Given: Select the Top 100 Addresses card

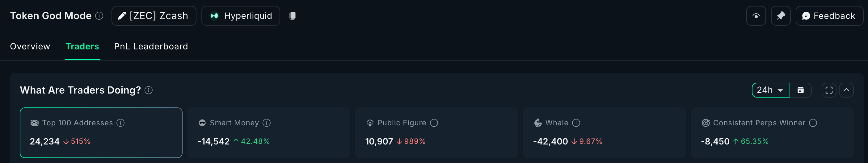Looking at the screenshot, I should pyautogui.click(x=101, y=133).
